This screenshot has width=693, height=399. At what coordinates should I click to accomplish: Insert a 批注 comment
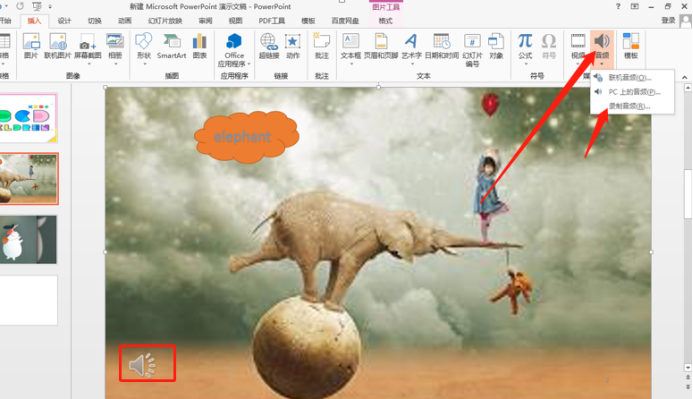[x=322, y=46]
